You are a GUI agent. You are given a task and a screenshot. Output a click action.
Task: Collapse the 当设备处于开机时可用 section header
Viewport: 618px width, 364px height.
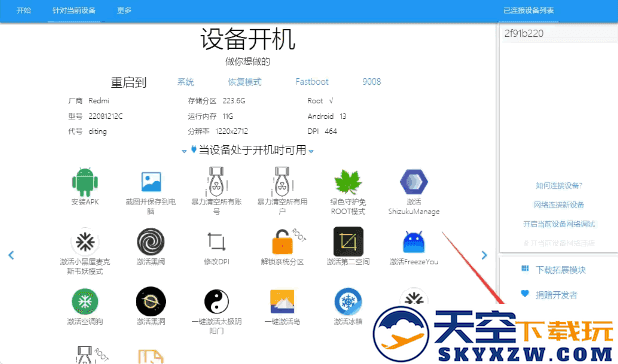248,150
